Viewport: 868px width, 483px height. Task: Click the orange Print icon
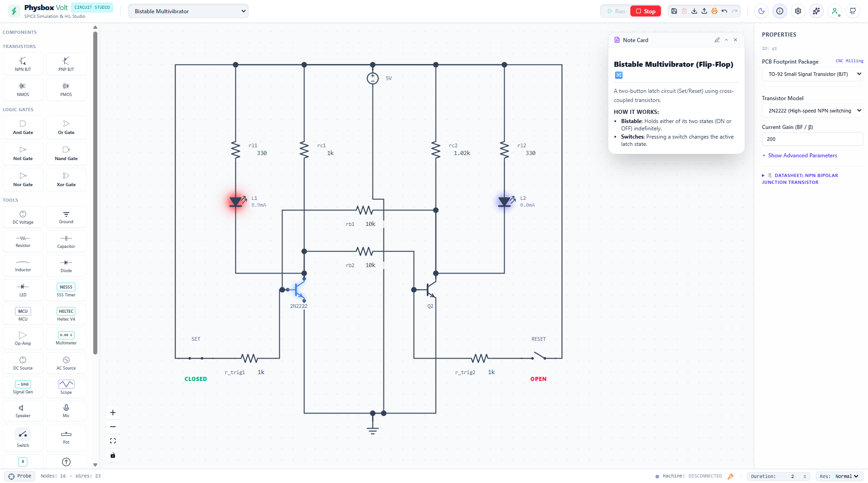tap(714, 11)
